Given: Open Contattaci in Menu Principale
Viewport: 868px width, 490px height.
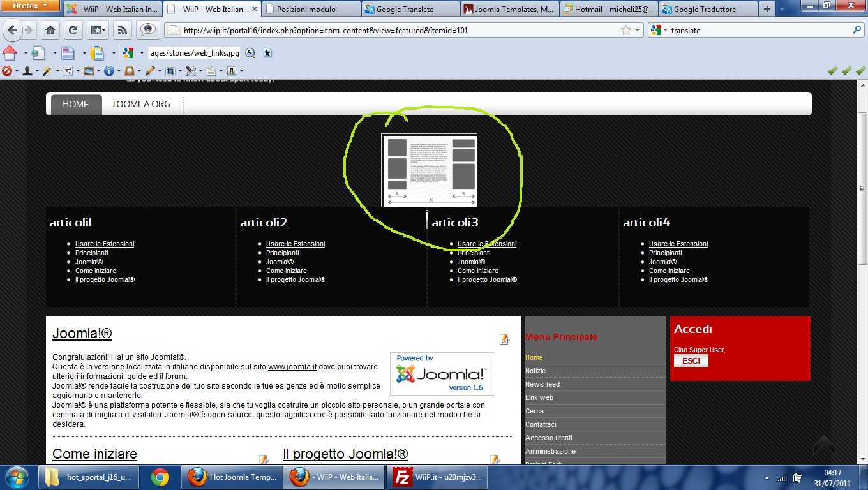Looking at the screenshot, I should [541, 424].
